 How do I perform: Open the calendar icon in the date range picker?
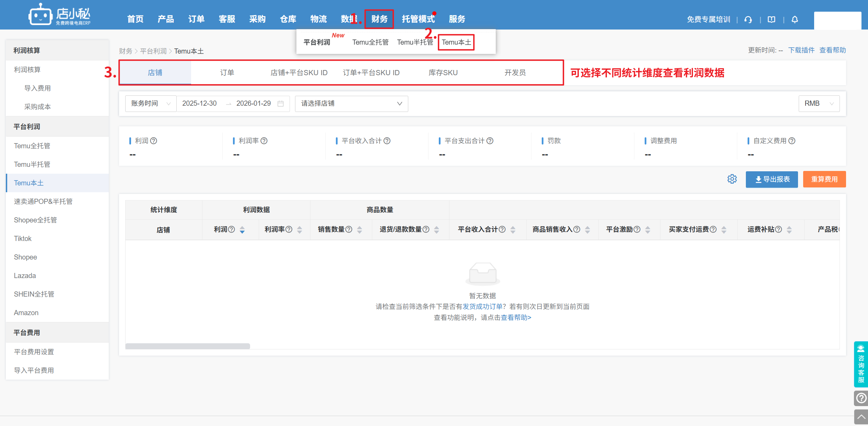point(280,103)
